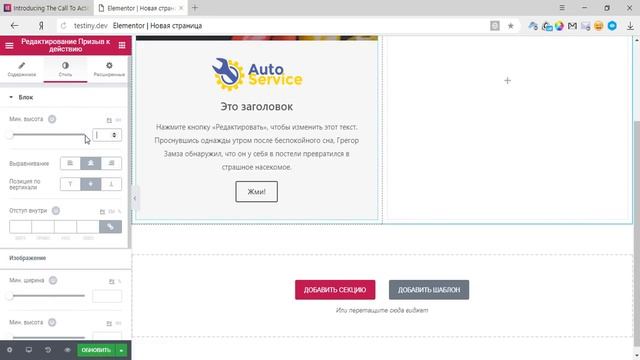The image size is (640, 360).
Task: Click the description paragraph in the widget
Action: pos(257,147)
